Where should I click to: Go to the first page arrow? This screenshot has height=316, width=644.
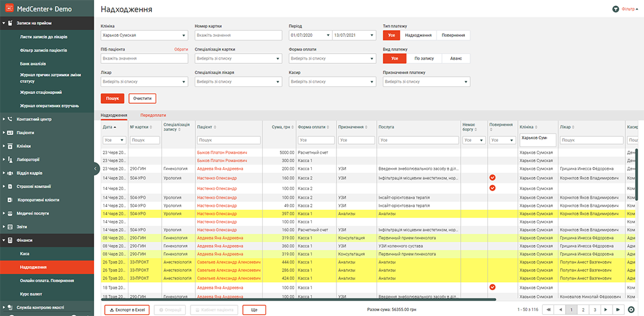549,309
